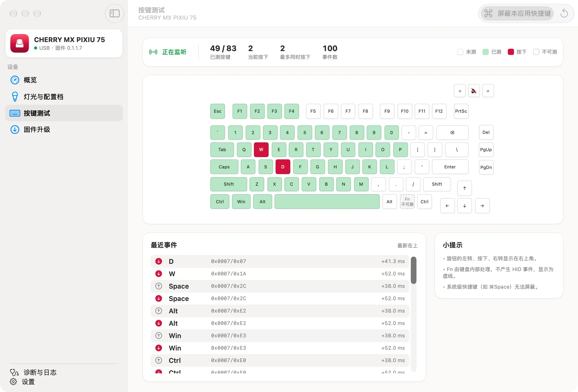The image size is (578, 392).
Task: Select 按键测试 in the sidebar
Action: coord(64,113)
